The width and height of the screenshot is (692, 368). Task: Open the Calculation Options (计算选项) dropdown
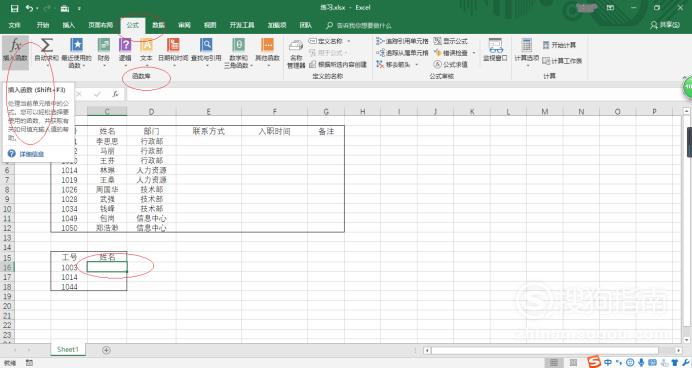click(x=527, y=53)
